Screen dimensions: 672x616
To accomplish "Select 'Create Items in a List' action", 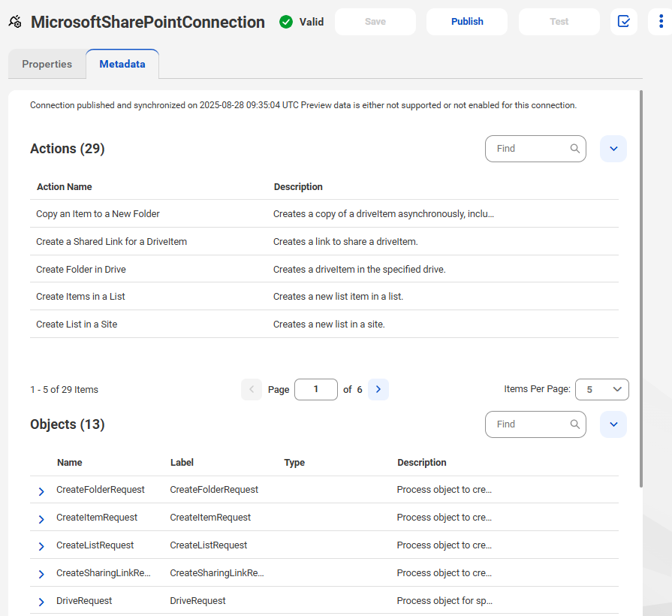I will click(x=80, y=296).
